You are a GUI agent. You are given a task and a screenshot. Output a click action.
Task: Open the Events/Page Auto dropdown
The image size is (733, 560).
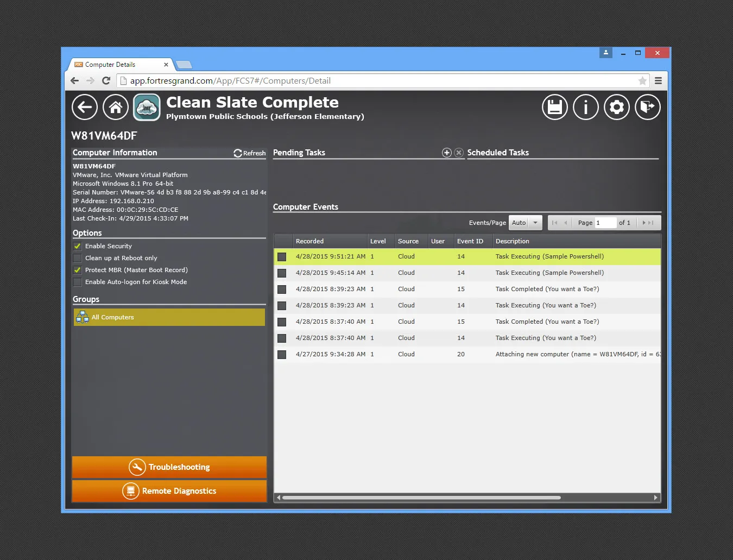click(x=525, y=223)
